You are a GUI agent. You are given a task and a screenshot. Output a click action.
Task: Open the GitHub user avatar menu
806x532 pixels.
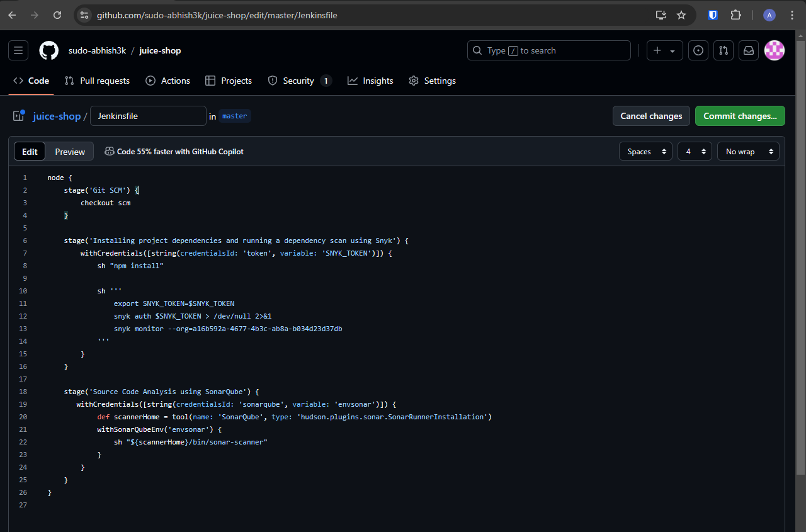tap(775, 50)
